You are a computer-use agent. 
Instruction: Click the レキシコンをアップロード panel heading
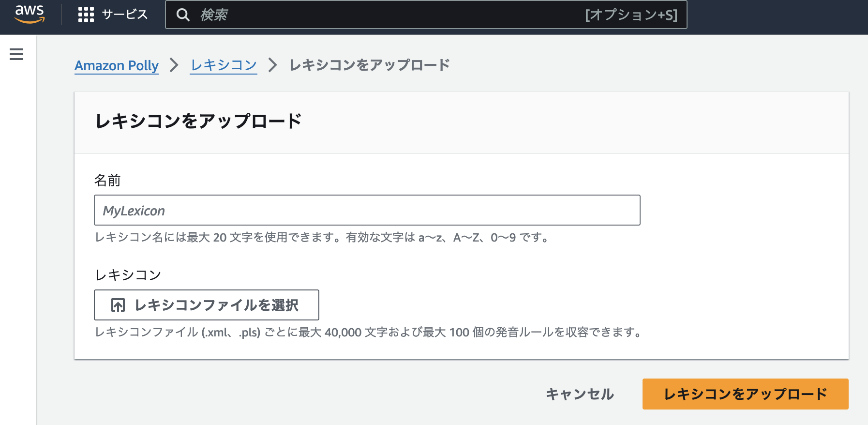198,121
